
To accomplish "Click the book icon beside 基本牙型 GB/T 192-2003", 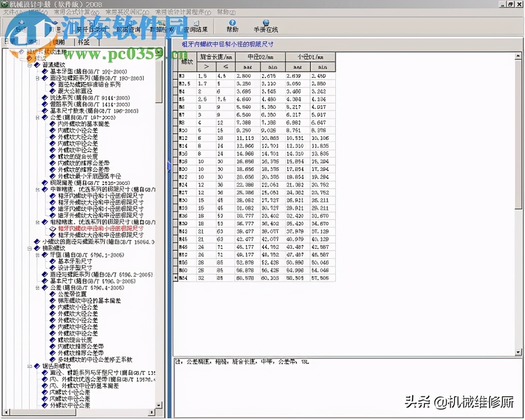I will [x=45, y=71].
